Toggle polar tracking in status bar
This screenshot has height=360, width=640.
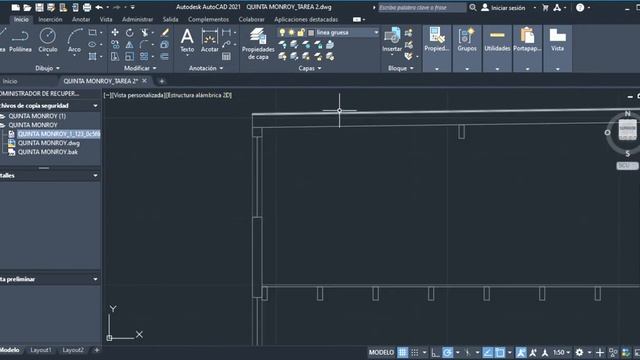coord(448,353)
